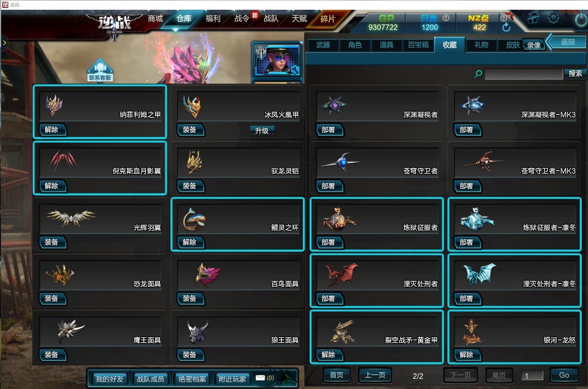Open the 商城 menu

[x=155, y=18]
